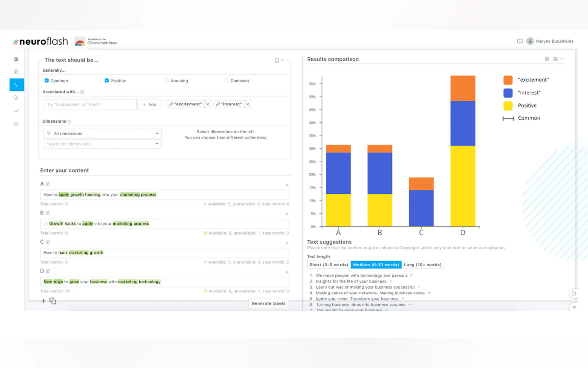Click the Generate labels button
The height and width of the screenshot is (368, 588).
coord(268,303)
